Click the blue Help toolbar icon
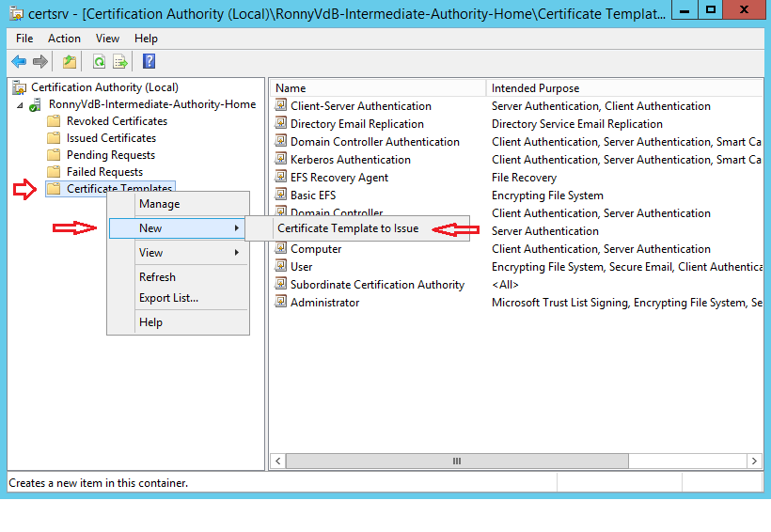The height and width of the screenshot is (532, 771). click(149, 62)
